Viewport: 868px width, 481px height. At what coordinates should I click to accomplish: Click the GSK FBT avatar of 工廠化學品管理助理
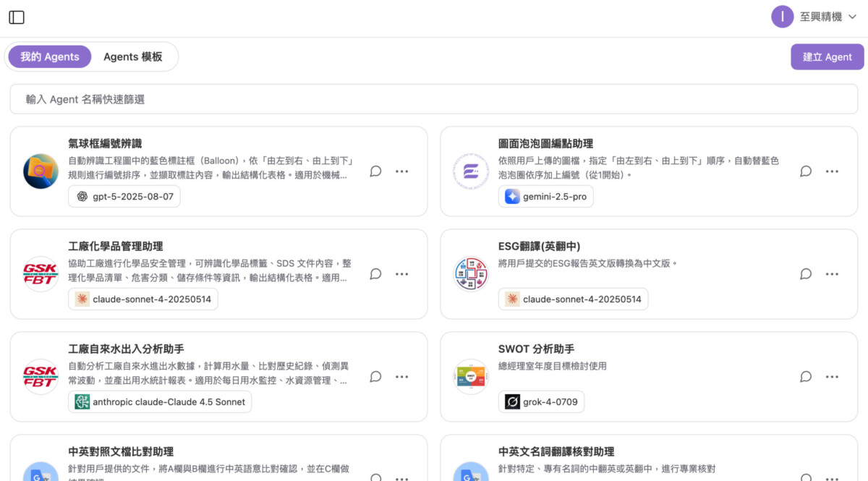(41, 274)
